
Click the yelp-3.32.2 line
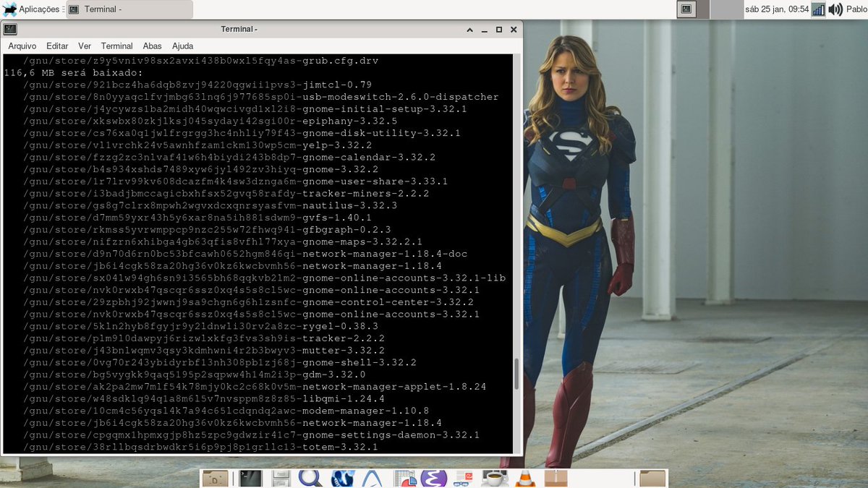pos(197,145)
